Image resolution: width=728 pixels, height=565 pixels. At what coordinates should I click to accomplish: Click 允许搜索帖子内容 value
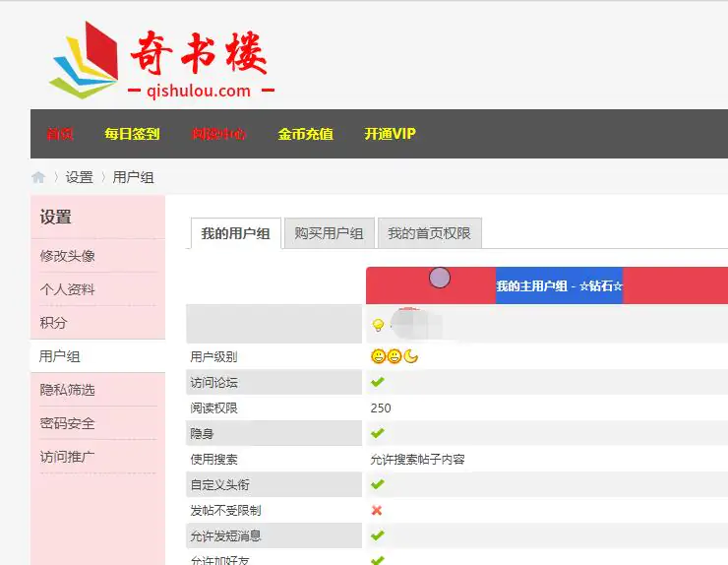point(417,459)
